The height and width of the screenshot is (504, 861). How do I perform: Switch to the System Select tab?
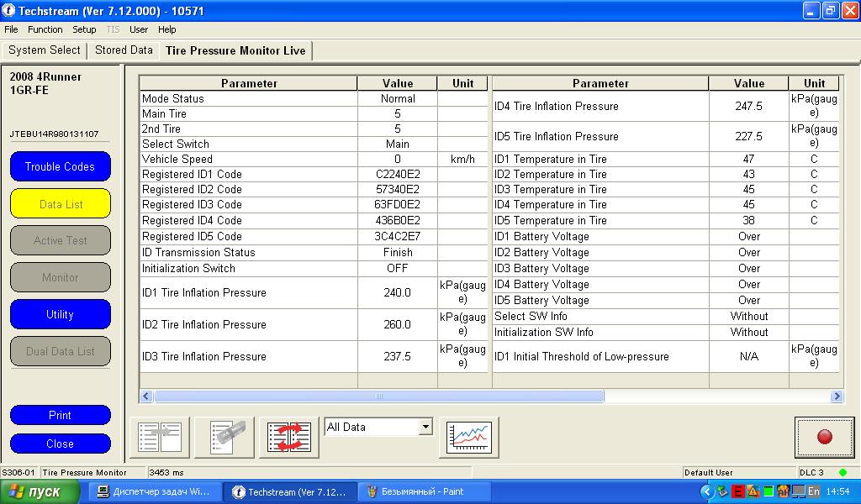45,50
